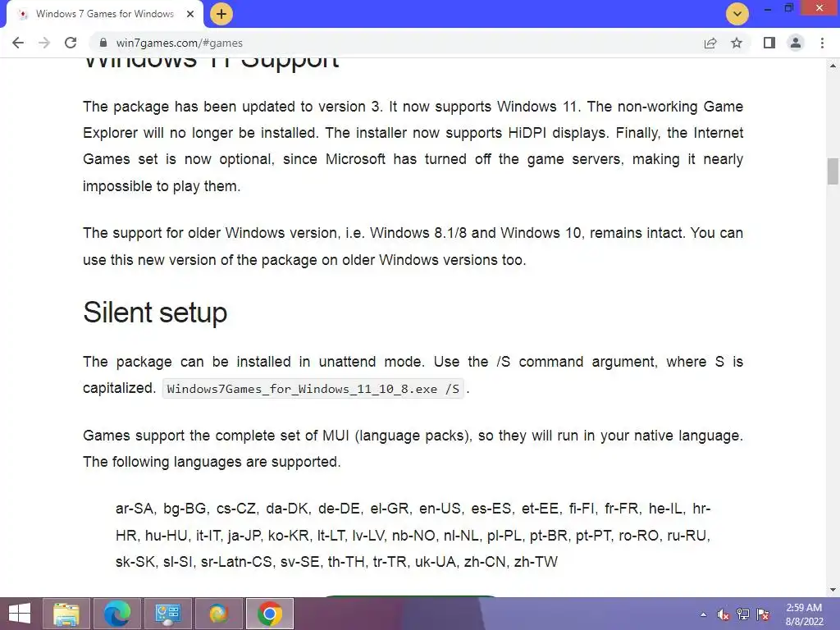This screenshot has width=840, height=630.
Task: Click the scrollbar down arrow
Action: [x=833, y=590]
